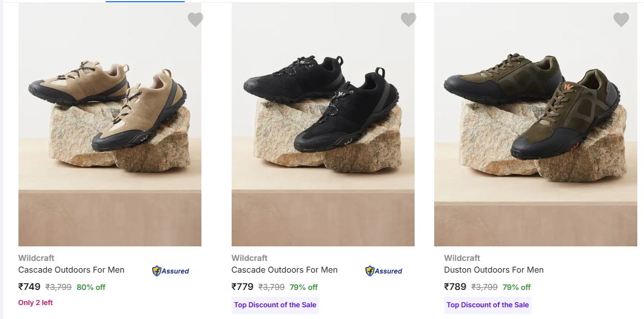
Task: Click Top Discount tag under ₹779 shoe
Action: point(275,305)
